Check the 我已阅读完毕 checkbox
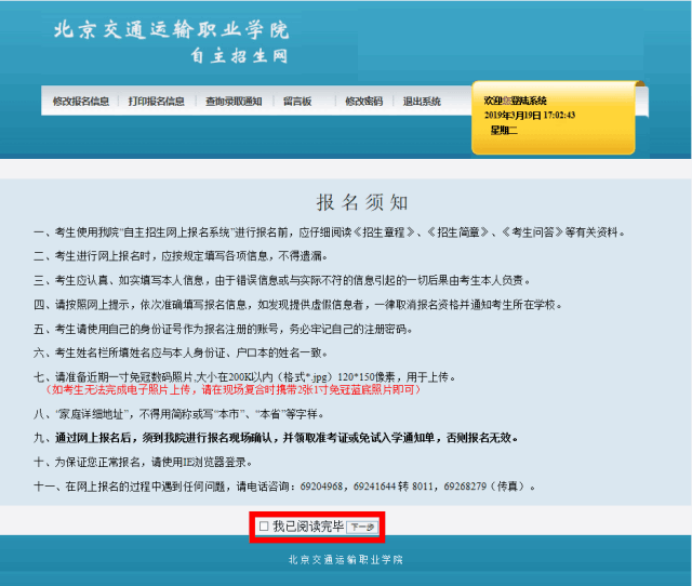 pos(264,526)
